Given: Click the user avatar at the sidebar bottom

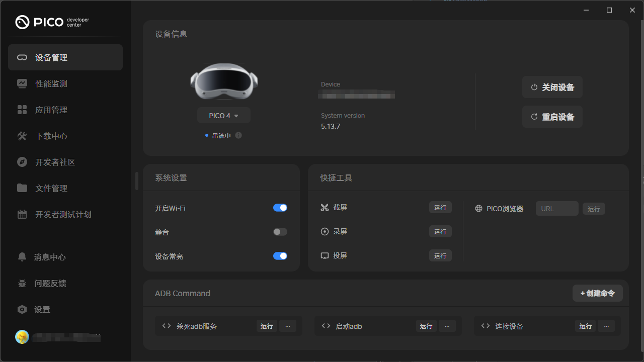Looking at the screenshot, I should click(x=22, y=337).
